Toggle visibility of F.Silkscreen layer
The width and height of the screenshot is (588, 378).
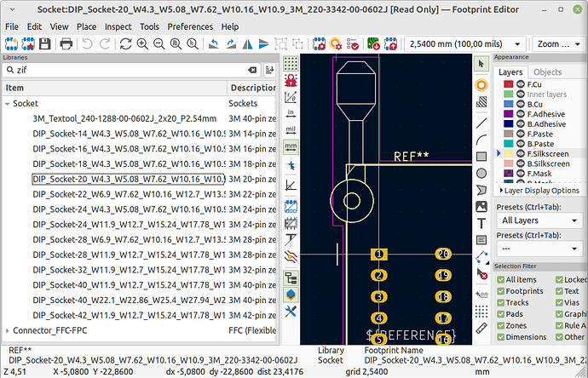click(521, 153)
